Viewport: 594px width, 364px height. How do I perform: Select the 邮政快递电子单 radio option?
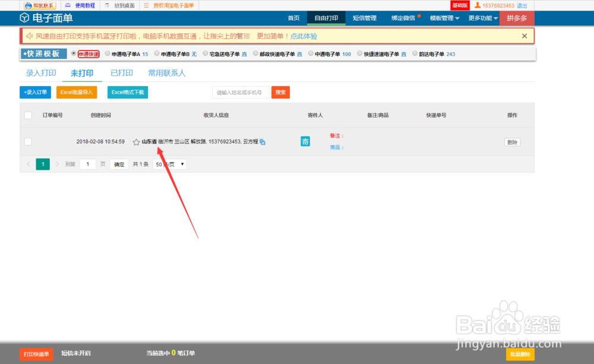coord(255,54)
